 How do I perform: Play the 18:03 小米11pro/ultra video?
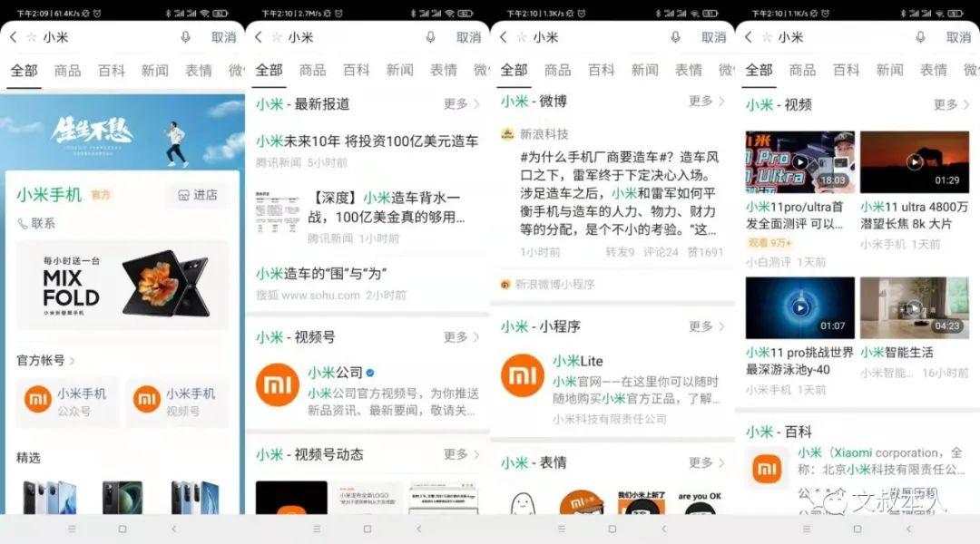[x=800, y=161]
